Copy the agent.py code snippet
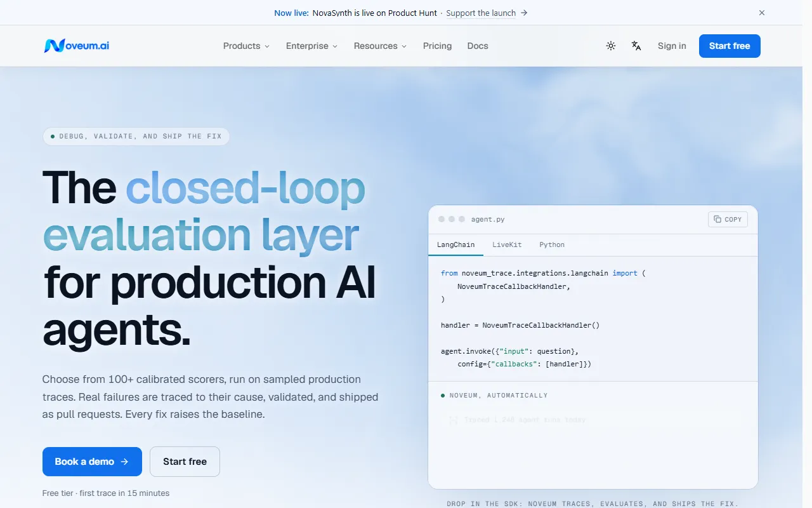 728,219
